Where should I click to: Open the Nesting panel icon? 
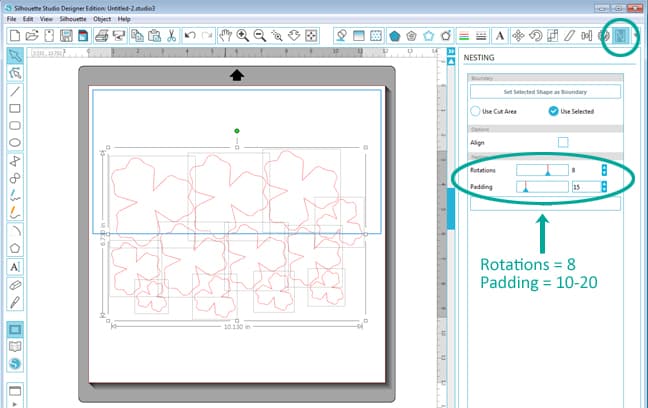619,36
